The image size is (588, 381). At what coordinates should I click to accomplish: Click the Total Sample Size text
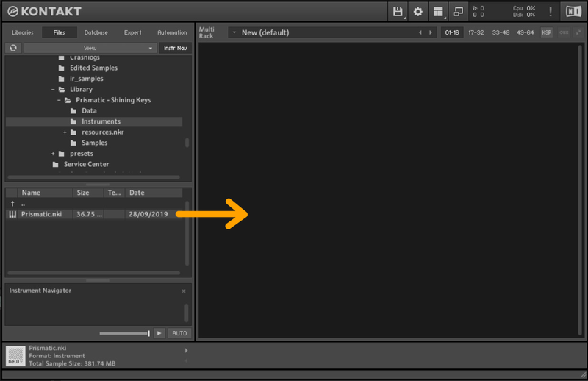tap(72, 363)
